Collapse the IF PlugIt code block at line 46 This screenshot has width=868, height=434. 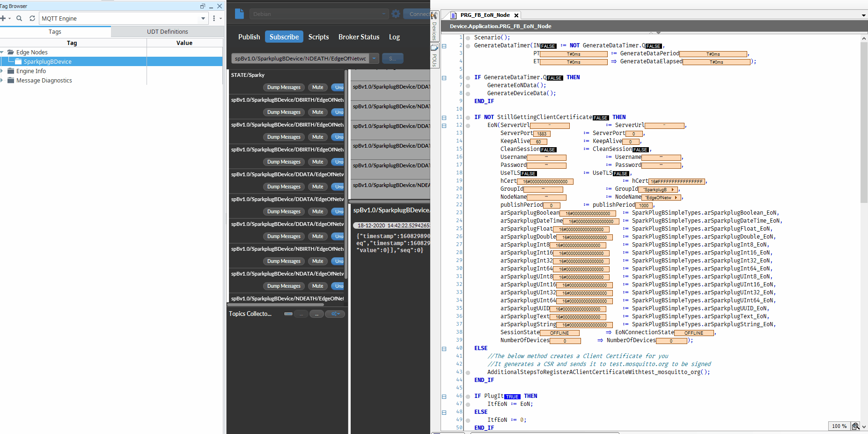444,397
